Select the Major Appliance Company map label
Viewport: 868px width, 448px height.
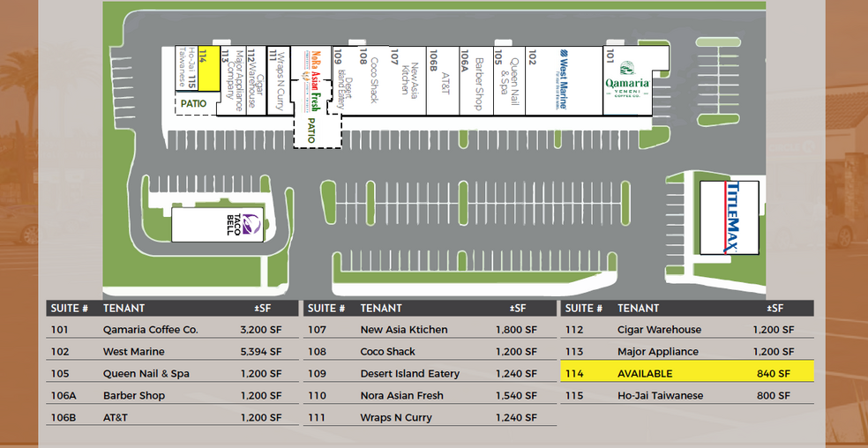(x=235, y=80)
